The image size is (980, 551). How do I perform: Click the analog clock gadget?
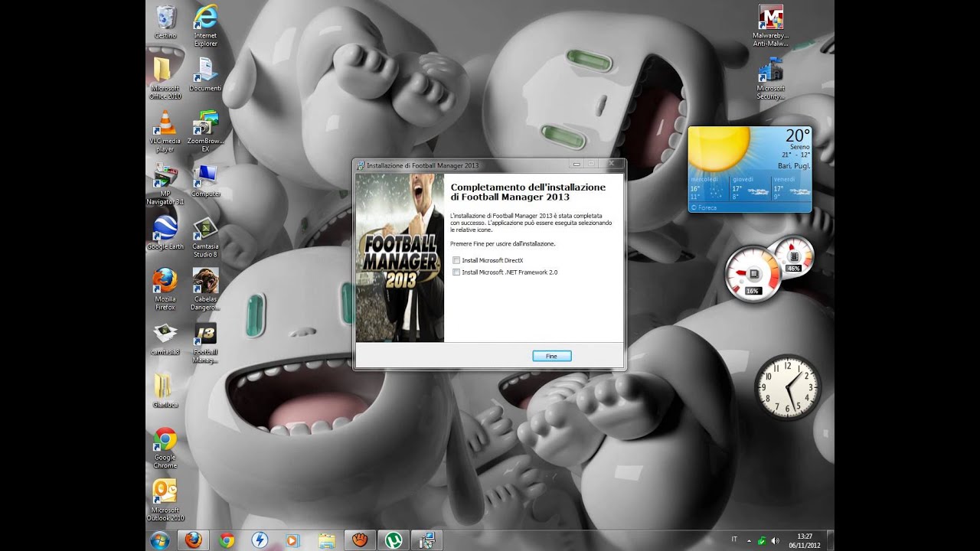tap(788, 386)
